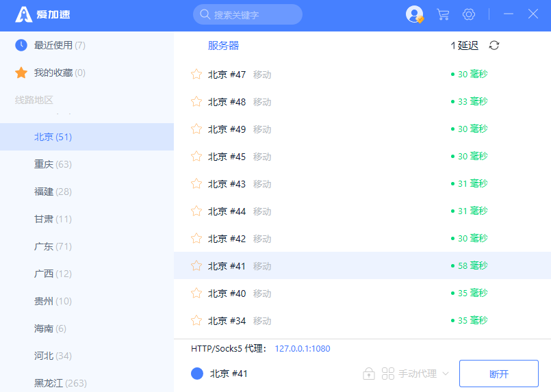The width and height of the screenshot is (551, 392).
Task: Select 黑龙江 (263) region in sidebar
Action: click(60, 383)
